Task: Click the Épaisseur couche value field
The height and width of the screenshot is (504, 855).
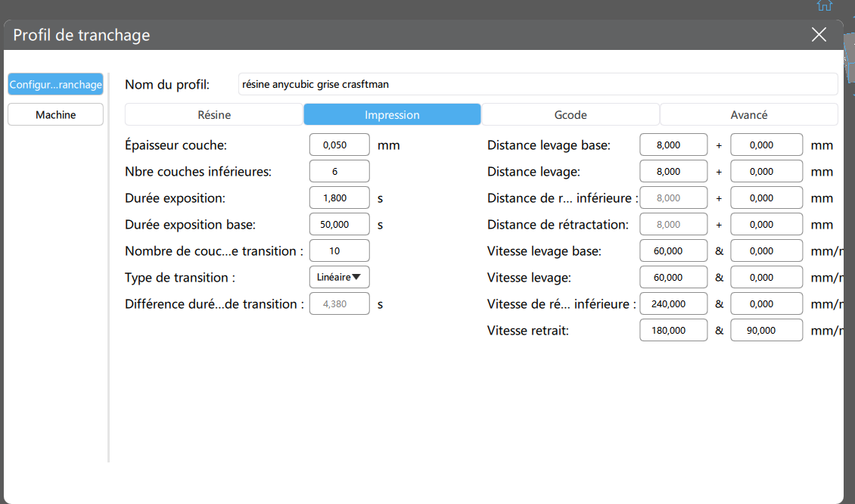Action: (339, 145)
